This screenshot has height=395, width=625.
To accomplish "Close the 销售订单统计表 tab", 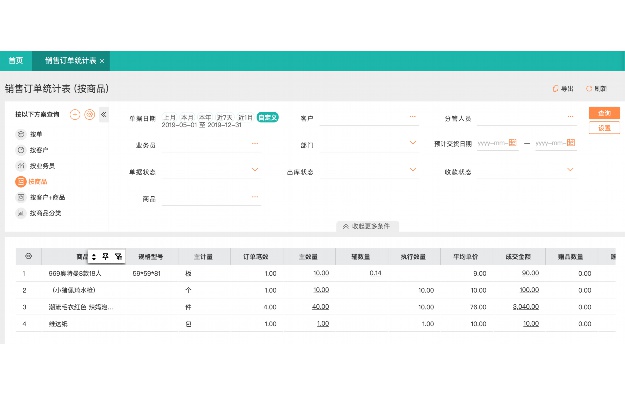I will [x=102, y=61].
